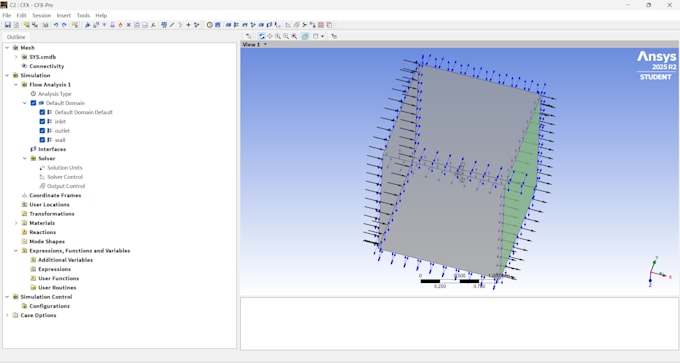Click the Undo arrow in toolbar
680x363 pixels.
click(56, 25)
